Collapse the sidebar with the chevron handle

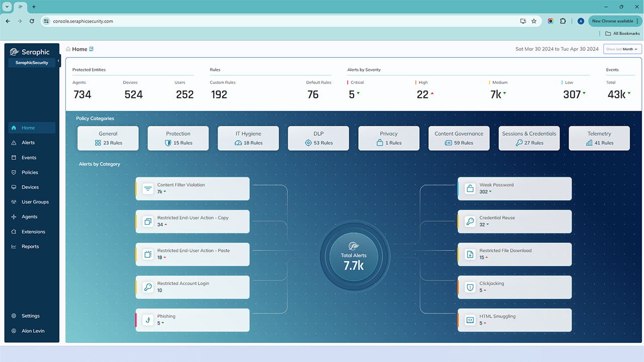pyautogui.click(x=59, y=61)
